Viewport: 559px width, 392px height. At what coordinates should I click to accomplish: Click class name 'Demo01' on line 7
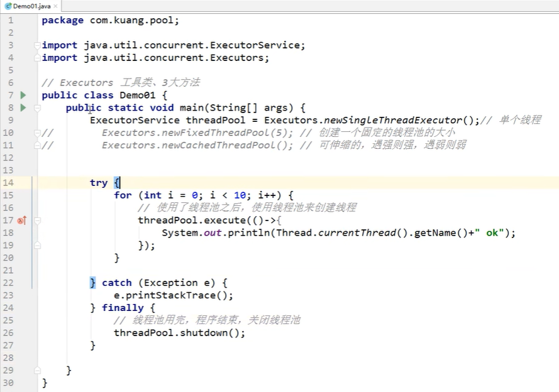point(138,95)
